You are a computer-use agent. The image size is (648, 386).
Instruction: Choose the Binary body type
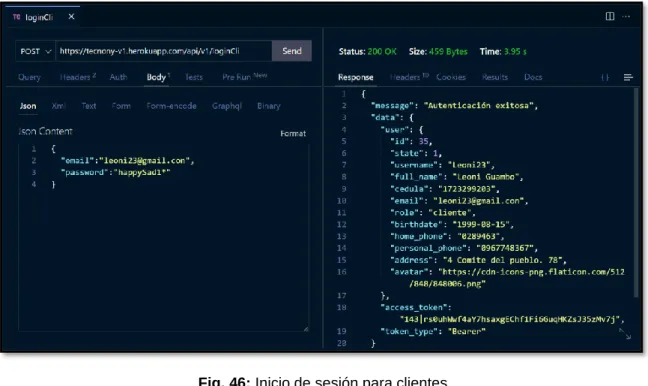269,106
